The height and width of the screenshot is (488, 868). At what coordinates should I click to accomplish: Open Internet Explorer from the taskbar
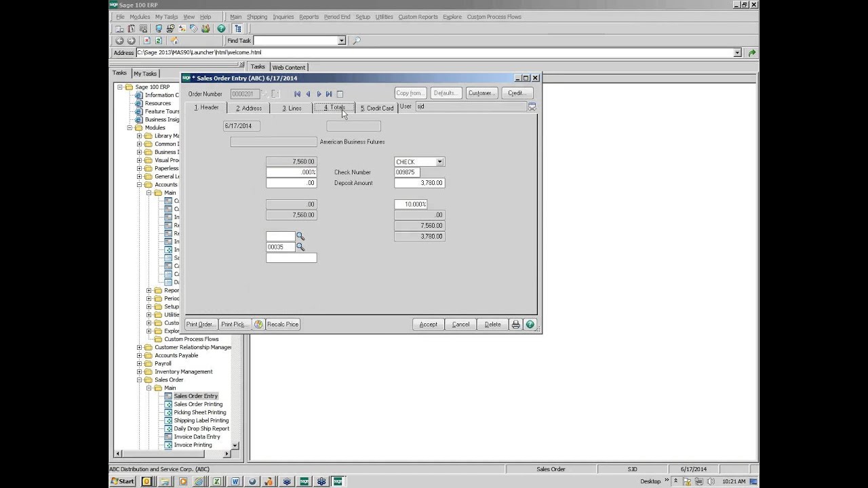point(199,481)
